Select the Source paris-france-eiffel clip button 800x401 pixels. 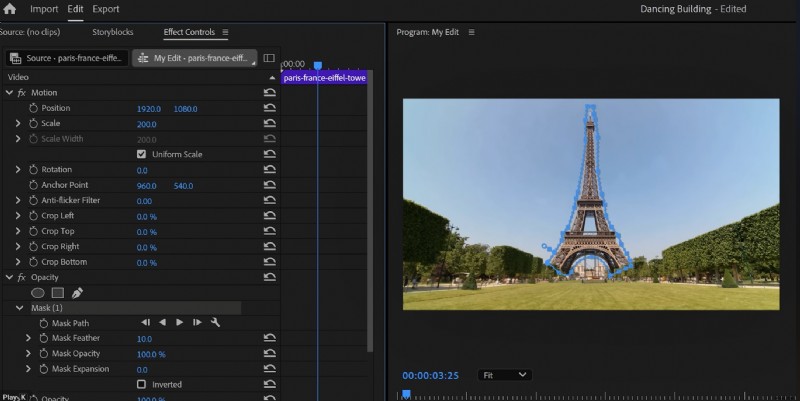click(x=67, y=58)
